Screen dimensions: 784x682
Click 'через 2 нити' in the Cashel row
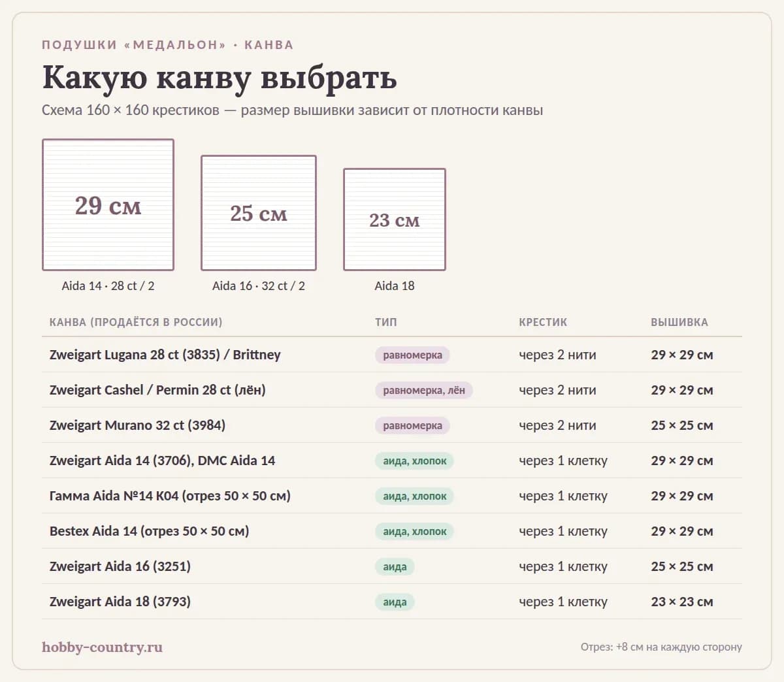[557, 390]
